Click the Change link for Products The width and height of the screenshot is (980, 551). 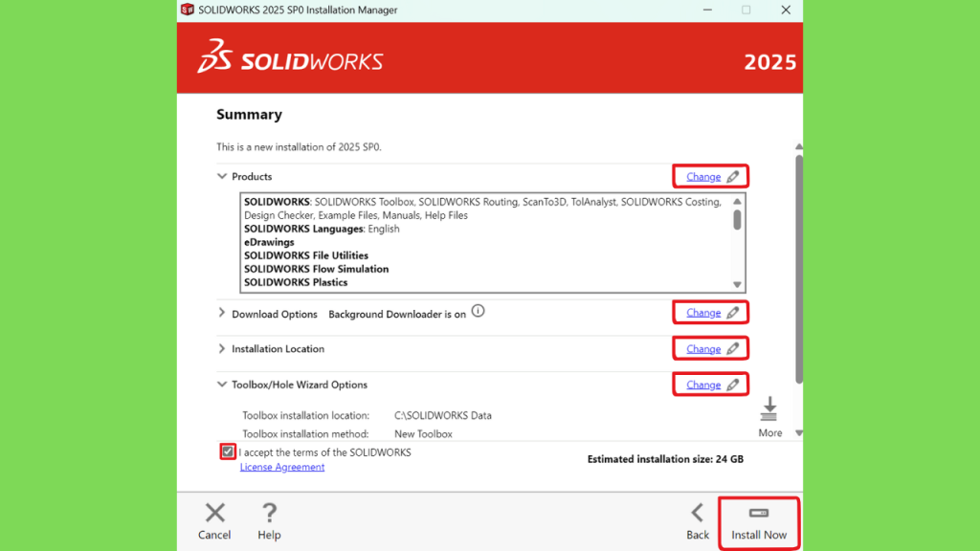[x=703, y=177]
